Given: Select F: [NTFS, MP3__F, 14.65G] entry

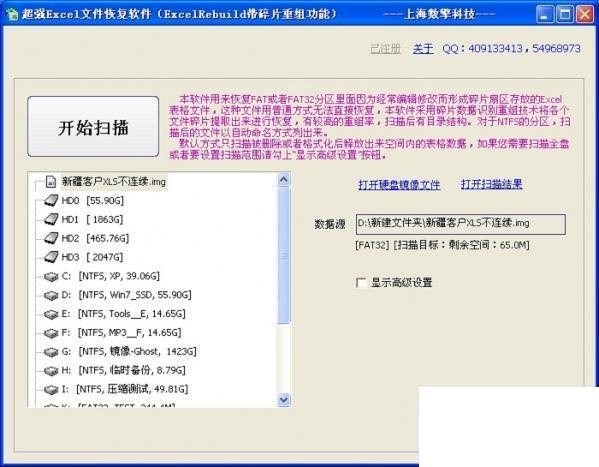Looking at the screenshot, I should (121, 333).
